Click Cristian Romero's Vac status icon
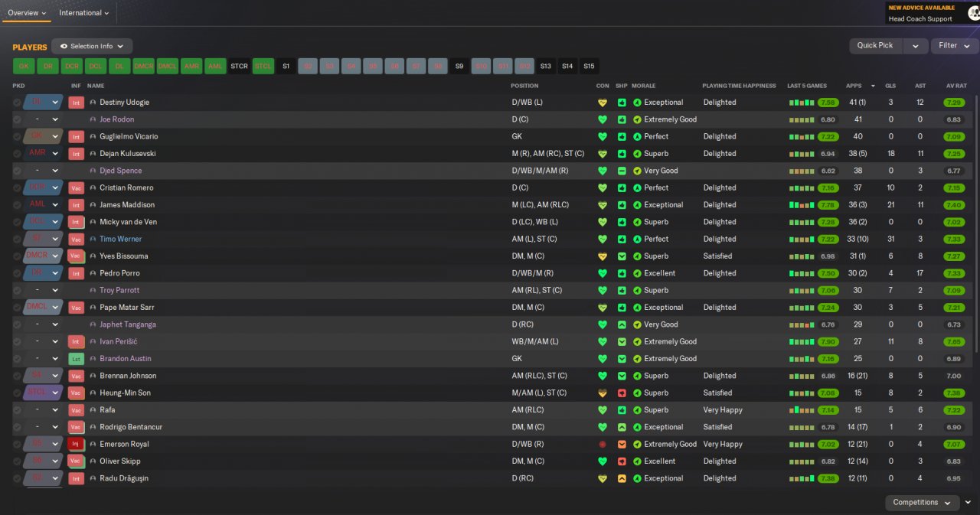 pos(76,187)
